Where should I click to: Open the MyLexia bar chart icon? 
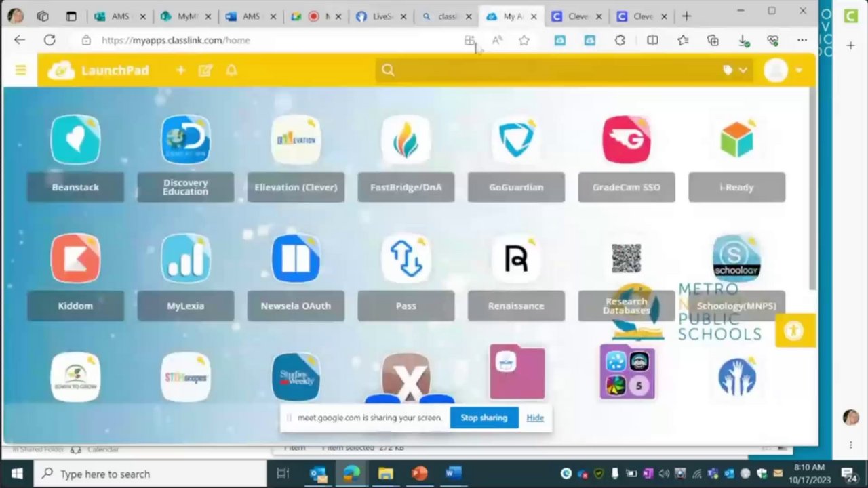[186, 258]
